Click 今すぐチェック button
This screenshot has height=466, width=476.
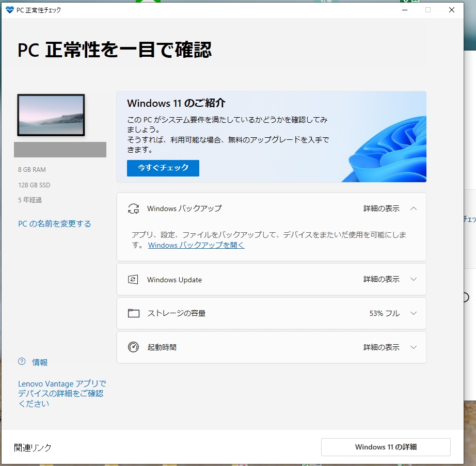tap(163, 168)
